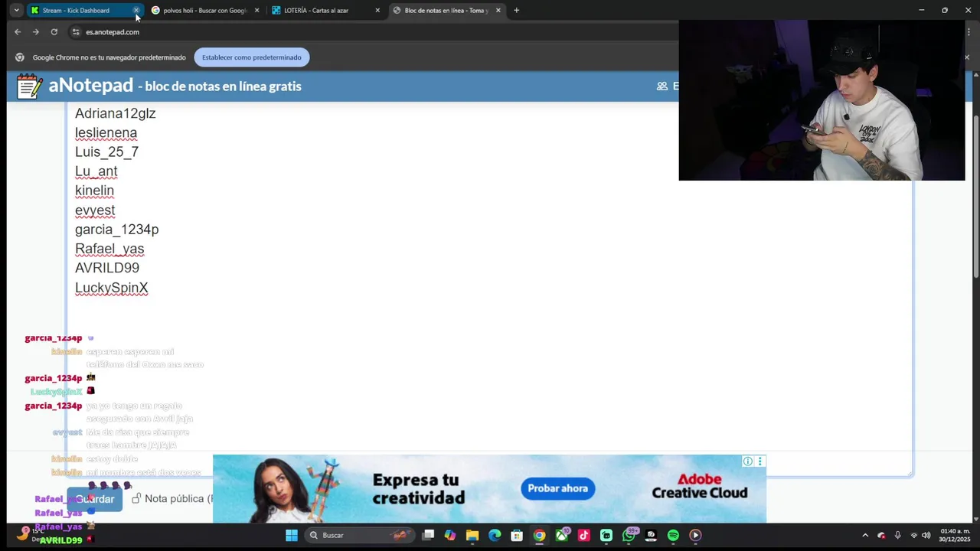Click LuckySpinX in the note list
The width and height of the screenshot is (980, 551).
(111, 288)
